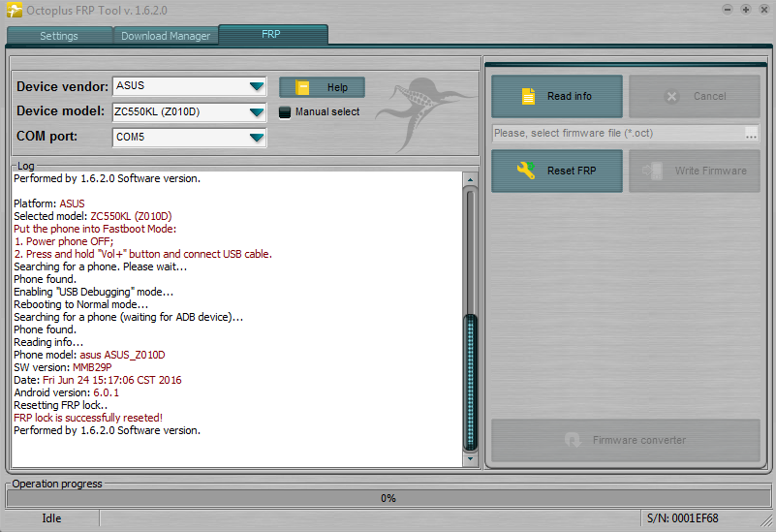776x532 pixels.
Task: Click "Put the phone into Fastboot Mode:" line
Action: coord(95,229)
